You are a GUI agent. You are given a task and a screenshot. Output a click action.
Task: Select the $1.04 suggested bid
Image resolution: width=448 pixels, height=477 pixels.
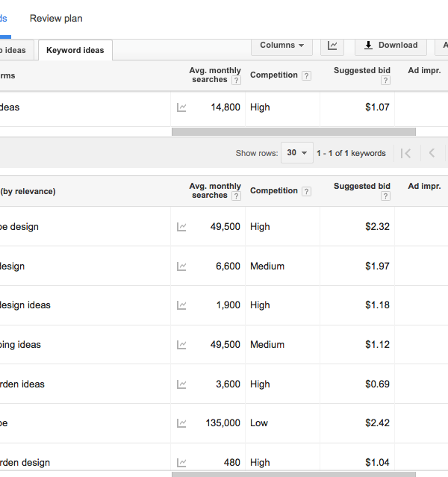(x=377, y=463)
